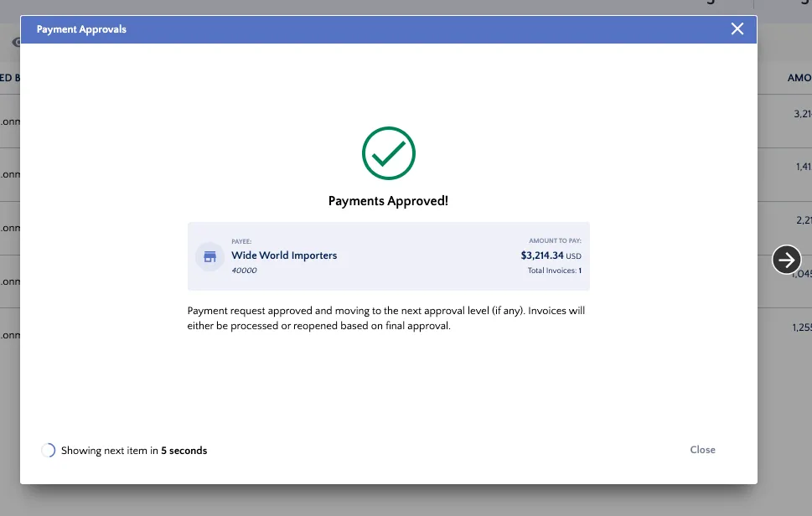Select the Wide World Importers payee name
This screenshot has width=812, height=516.
click(x=284, y=255)
